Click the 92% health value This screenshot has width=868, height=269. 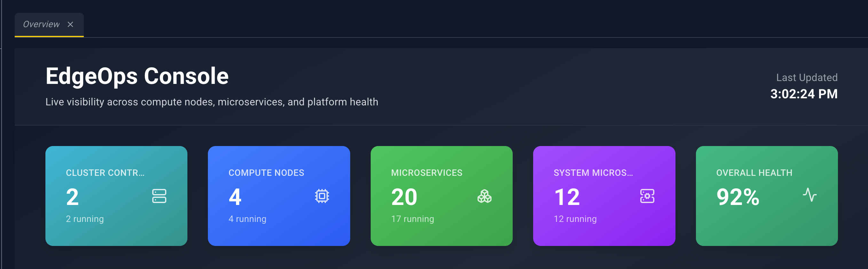(738, 197)
